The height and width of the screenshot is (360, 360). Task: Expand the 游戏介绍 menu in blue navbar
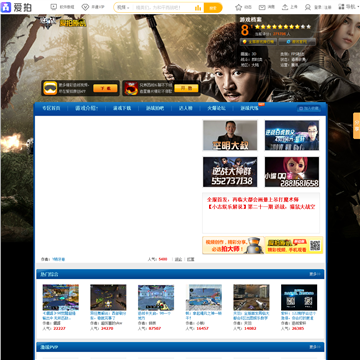click(x=87, y=108)
